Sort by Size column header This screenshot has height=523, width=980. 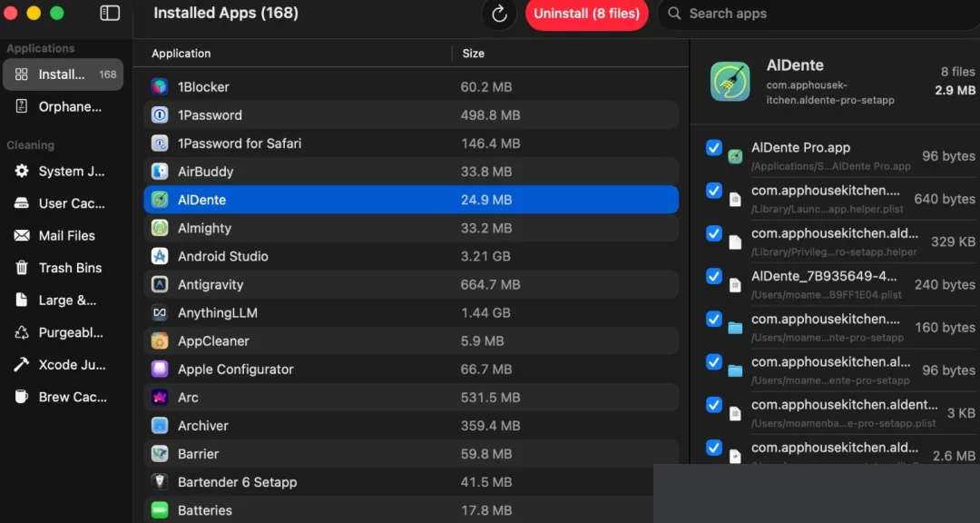click(473, 54)
